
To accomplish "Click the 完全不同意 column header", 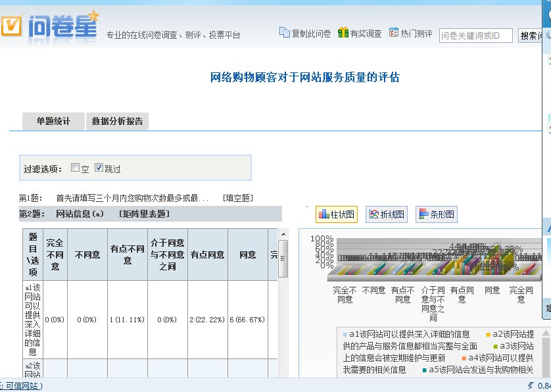I will pos(55,255).
